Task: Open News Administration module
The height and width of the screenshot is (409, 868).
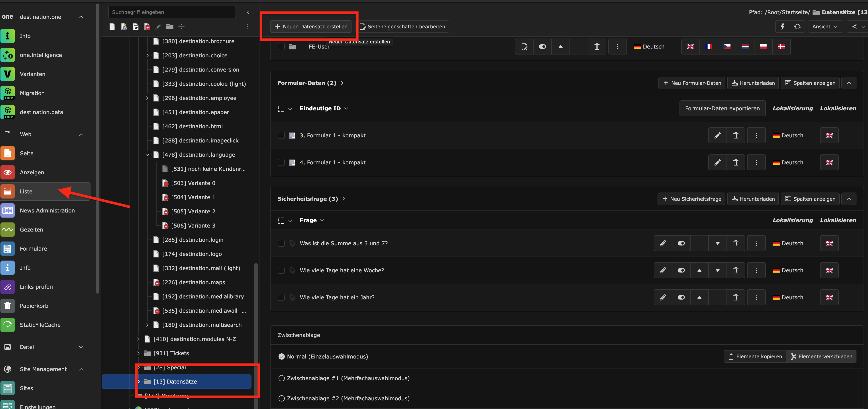Action: click(x=47, y=211)
